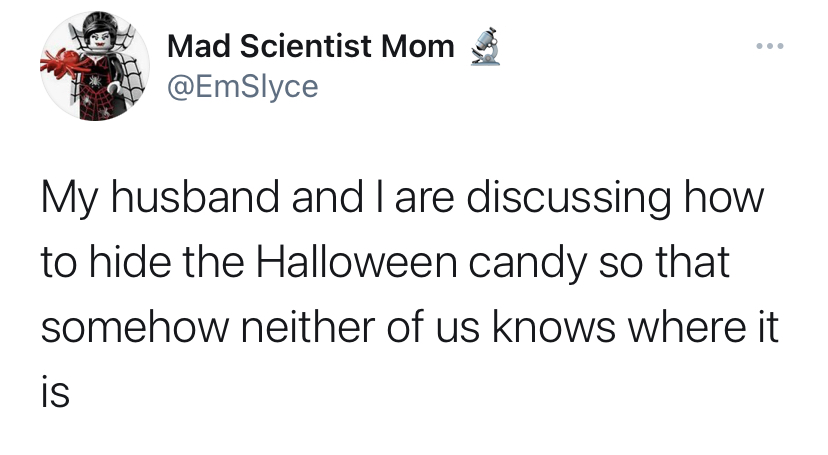Visit the @EmSlyce handle link
The height and width of the screenshot is (455, 828).
coord(242,87)
